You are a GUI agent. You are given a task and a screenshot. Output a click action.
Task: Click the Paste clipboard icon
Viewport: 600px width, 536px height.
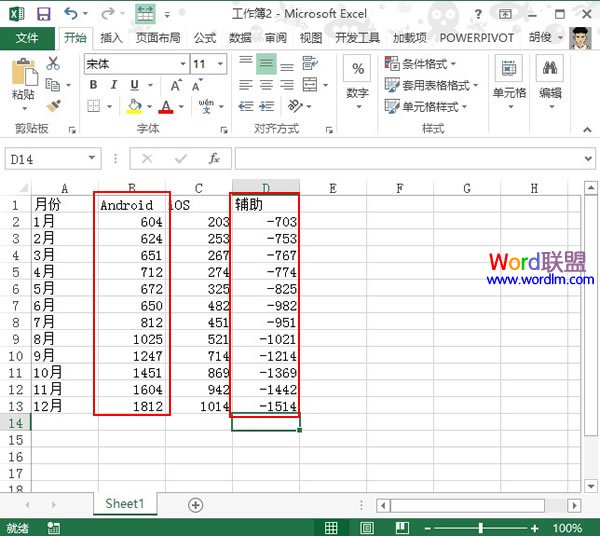(24, 72)
